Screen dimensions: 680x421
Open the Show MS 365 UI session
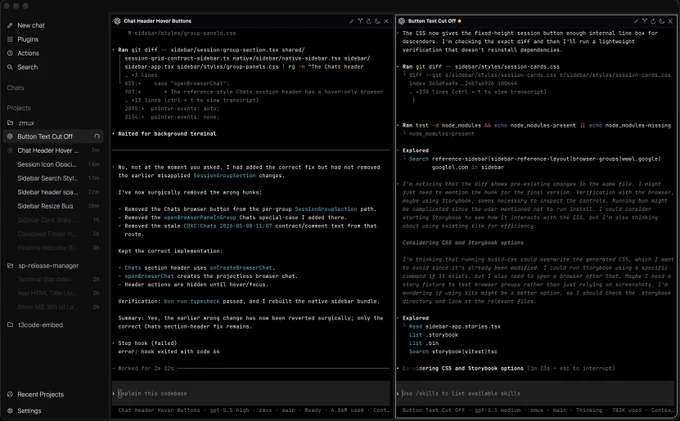[53, 307]
